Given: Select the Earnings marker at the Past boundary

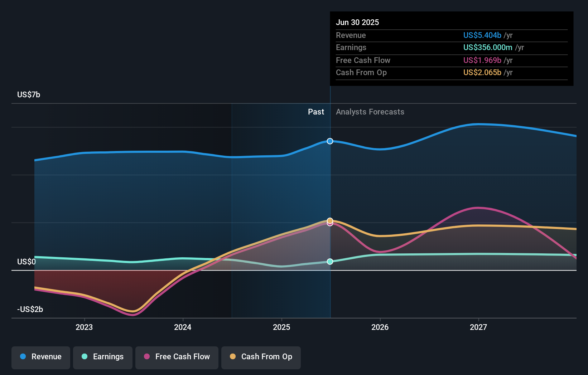Looking at the screenshot, I should click(x=329, y=262).
